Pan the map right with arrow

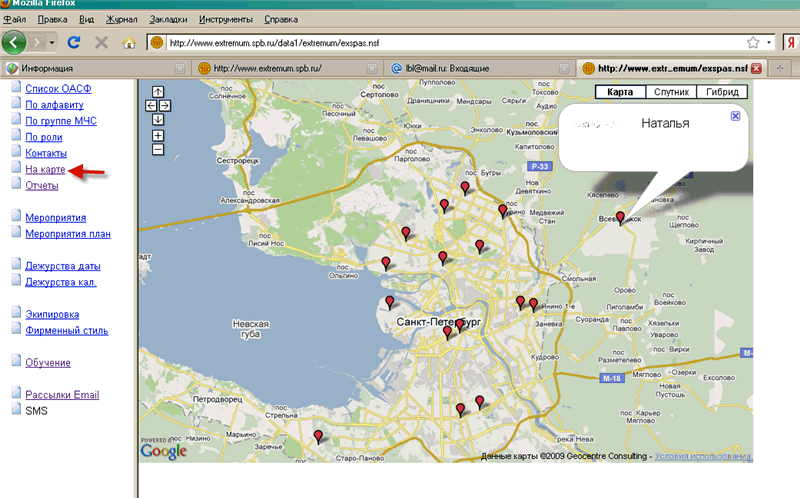tap(165, 106)
